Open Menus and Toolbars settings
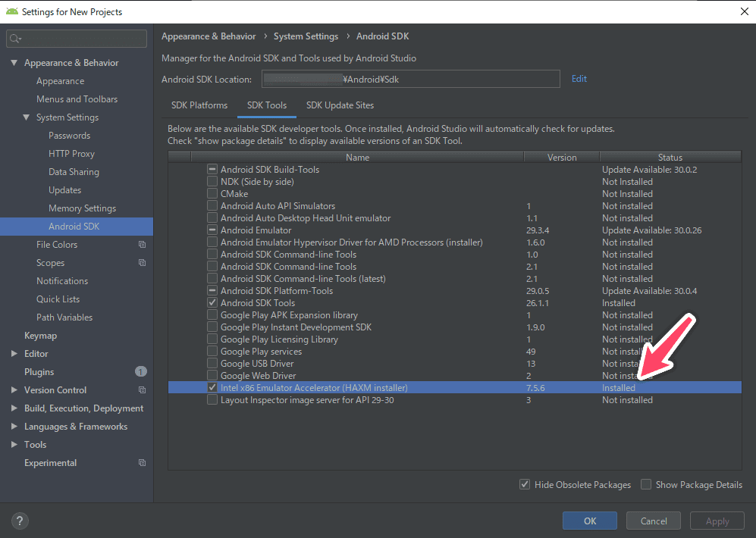This screenshot has height=538, width=756. pos(77,99)
